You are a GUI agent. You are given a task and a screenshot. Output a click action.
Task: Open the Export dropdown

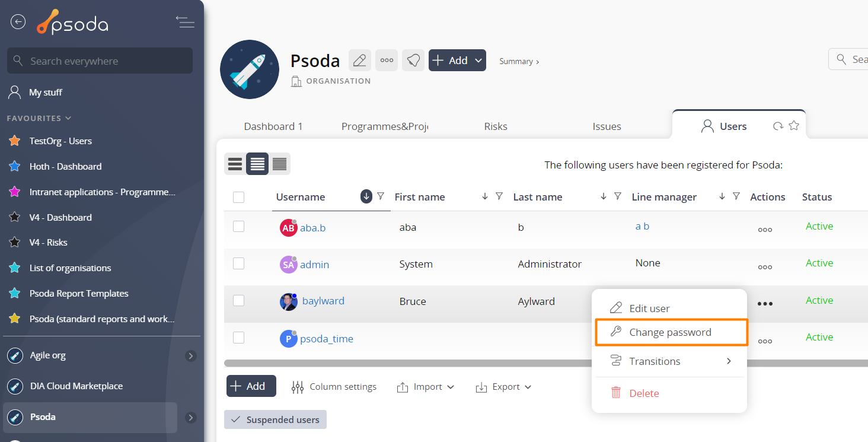pos(503,387)
